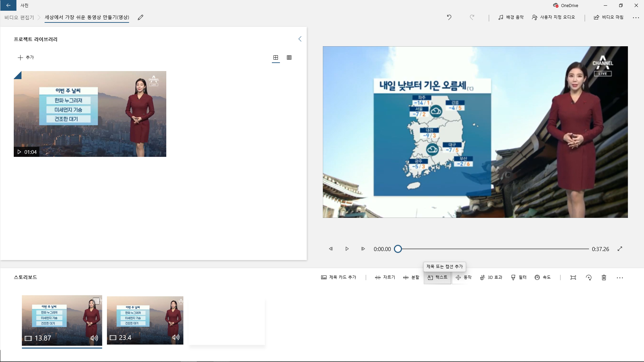Undo the last action
644x362 pixels.
click(449, 17)
